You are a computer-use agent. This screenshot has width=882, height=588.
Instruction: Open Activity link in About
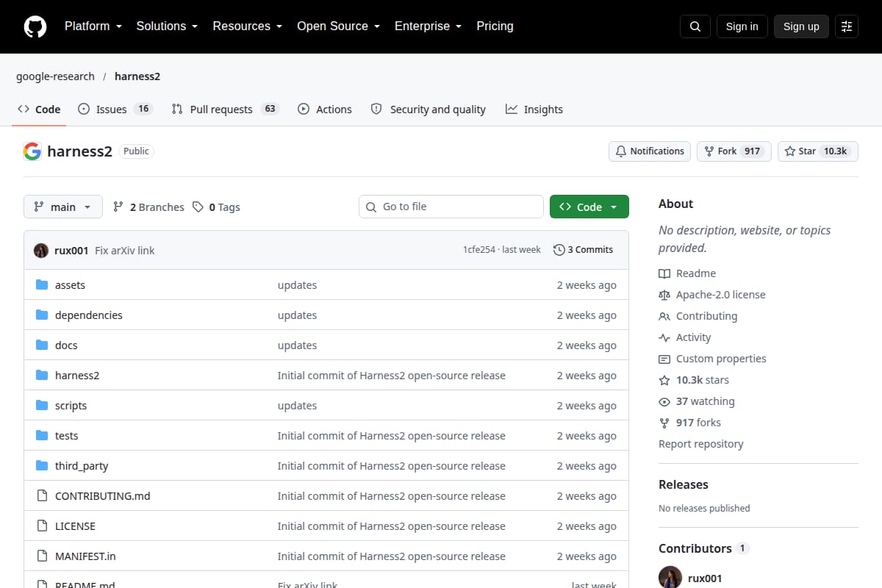pos(685,337)
